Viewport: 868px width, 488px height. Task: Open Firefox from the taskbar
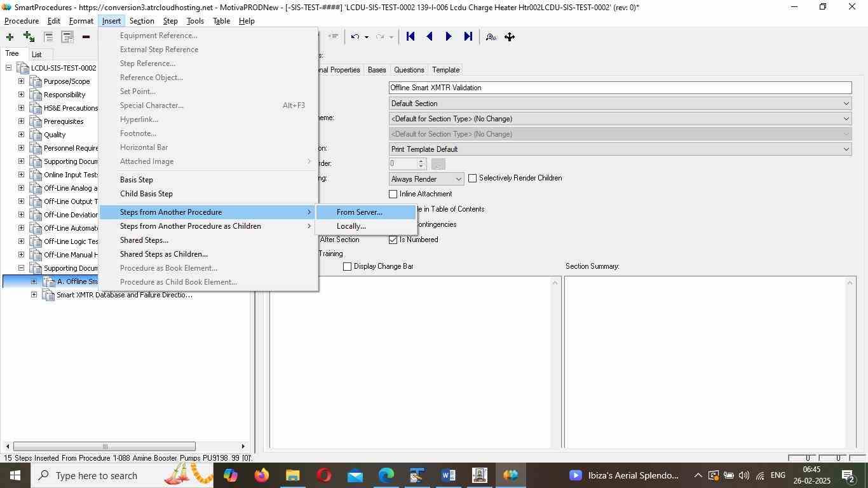pyautogui.click(x=261, y=475)
